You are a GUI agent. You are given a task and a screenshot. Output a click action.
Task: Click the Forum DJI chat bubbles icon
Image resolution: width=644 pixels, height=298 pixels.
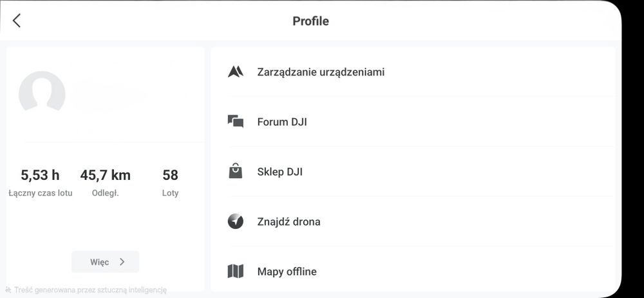(x=236, y=121)
